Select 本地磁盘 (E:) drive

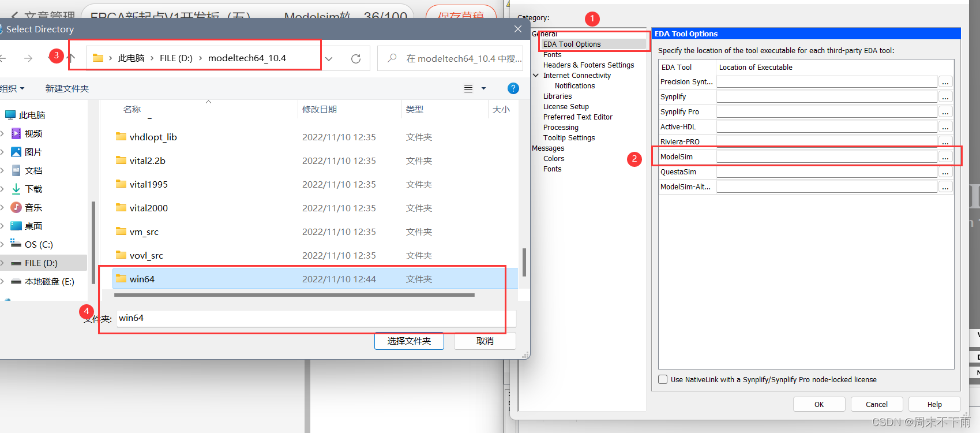[49, 281]
